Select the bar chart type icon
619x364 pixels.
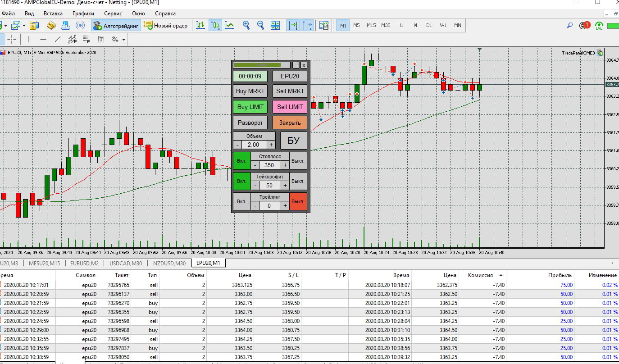201,26
